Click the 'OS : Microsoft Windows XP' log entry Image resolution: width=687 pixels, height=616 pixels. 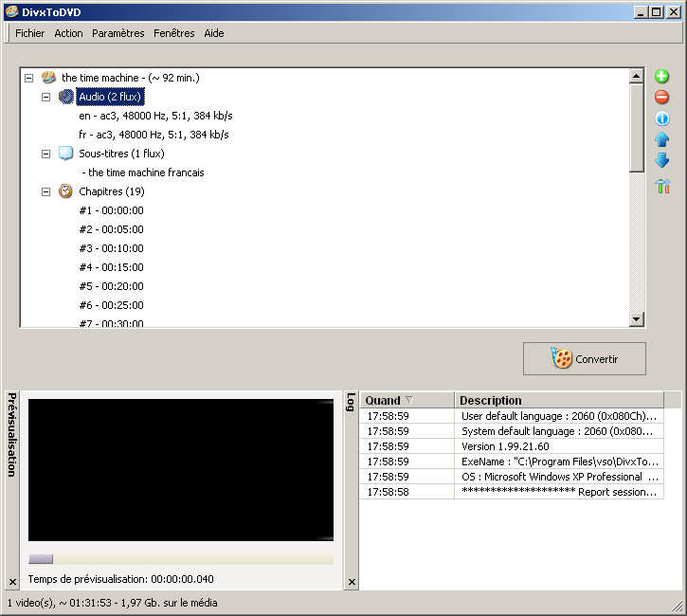pyautogui.click(x=559, y=477)
